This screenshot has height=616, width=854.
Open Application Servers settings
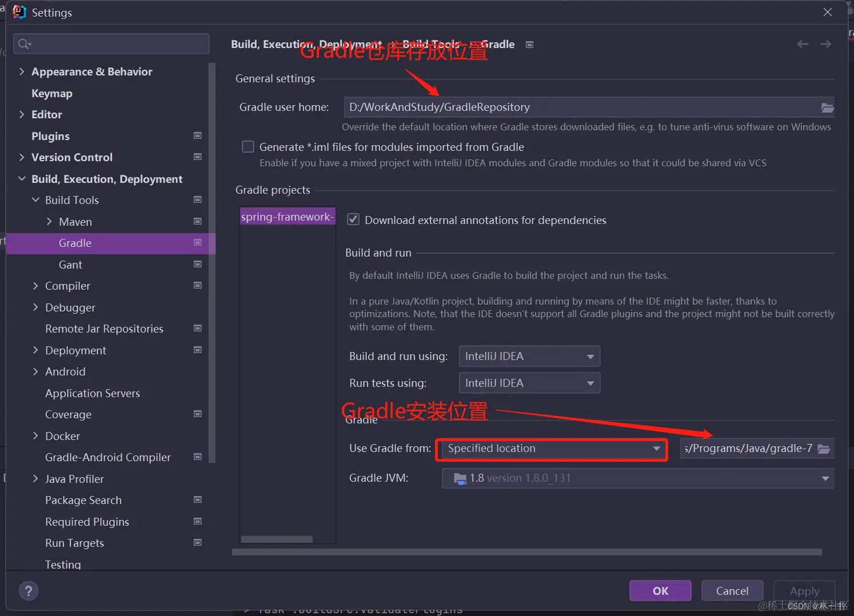coord(93,393)
